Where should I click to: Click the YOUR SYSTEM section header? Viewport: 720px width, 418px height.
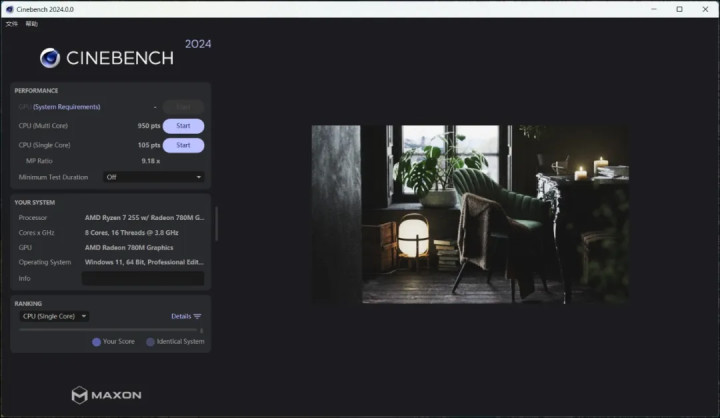[x=34, y=202]
